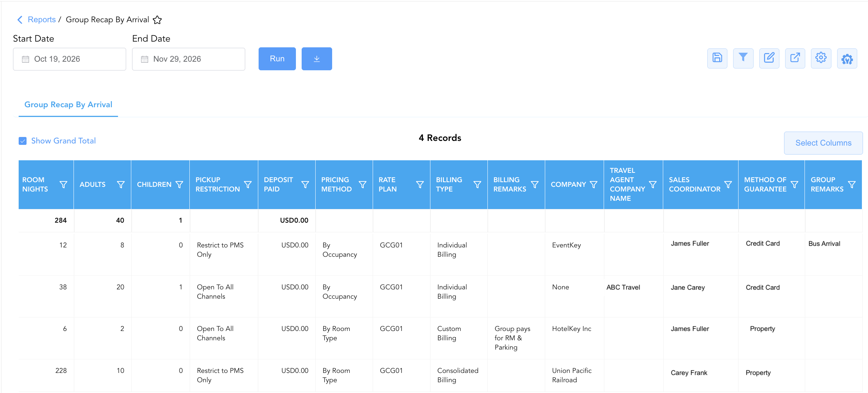This screenshot has height=393, width=868.
Task: Filter the Deposit Paid column
Action: [305, 184]
